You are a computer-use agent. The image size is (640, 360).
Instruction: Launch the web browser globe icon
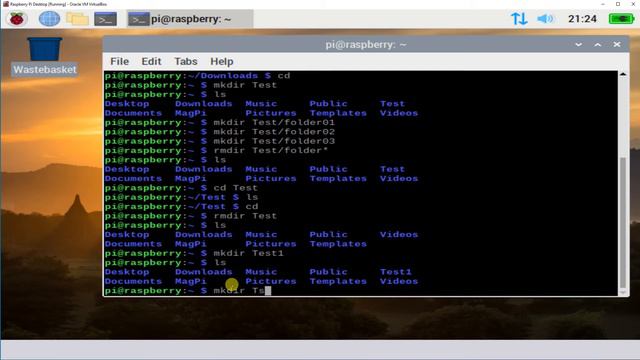pos(49,19)
